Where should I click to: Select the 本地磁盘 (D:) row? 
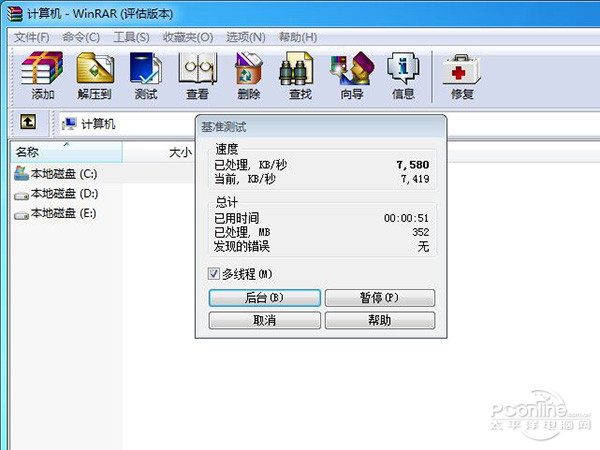pos(56,194)
